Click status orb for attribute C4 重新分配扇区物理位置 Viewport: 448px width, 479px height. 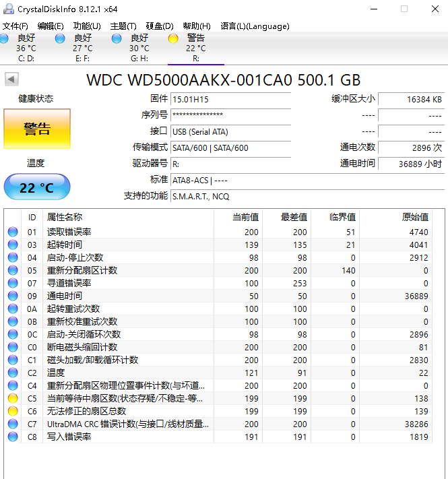(13, 386)
